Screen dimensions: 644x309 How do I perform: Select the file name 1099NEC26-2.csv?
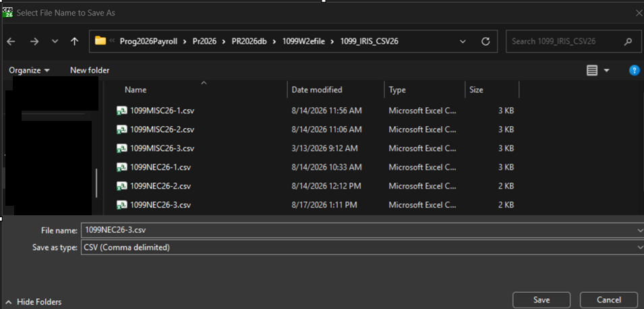tap(160, 186)
